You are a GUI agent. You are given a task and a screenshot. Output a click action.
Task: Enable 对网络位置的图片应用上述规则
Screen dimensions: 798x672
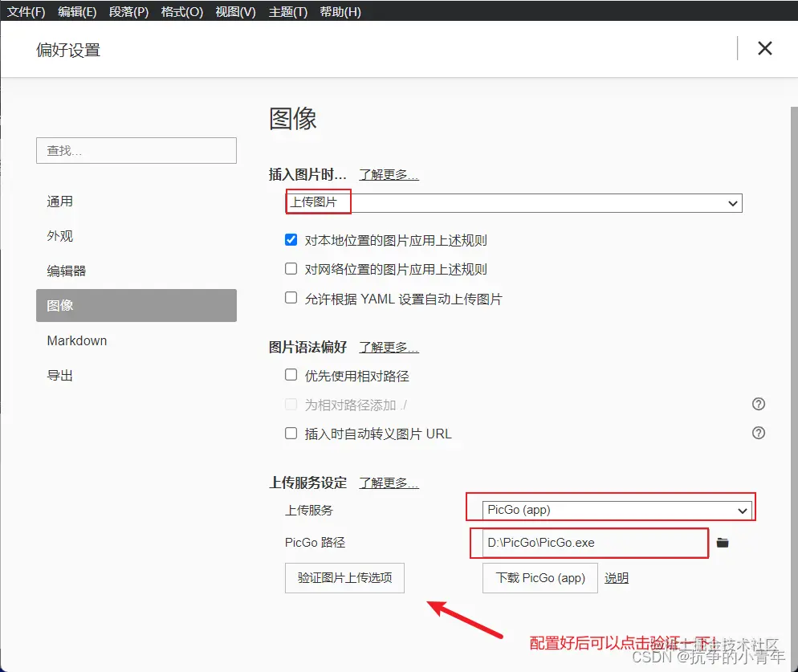pos(291,269)
